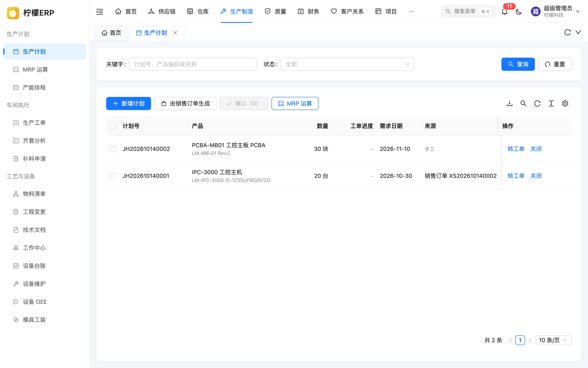This screenshot has height=368, width=588.
Task: Open the 财务 top menu
Action: point(308,11)
